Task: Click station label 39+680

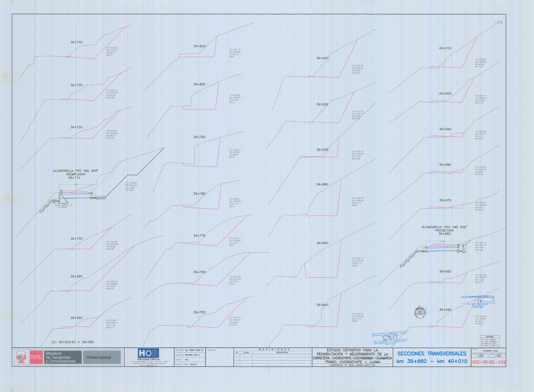Action: pos(76,276)
